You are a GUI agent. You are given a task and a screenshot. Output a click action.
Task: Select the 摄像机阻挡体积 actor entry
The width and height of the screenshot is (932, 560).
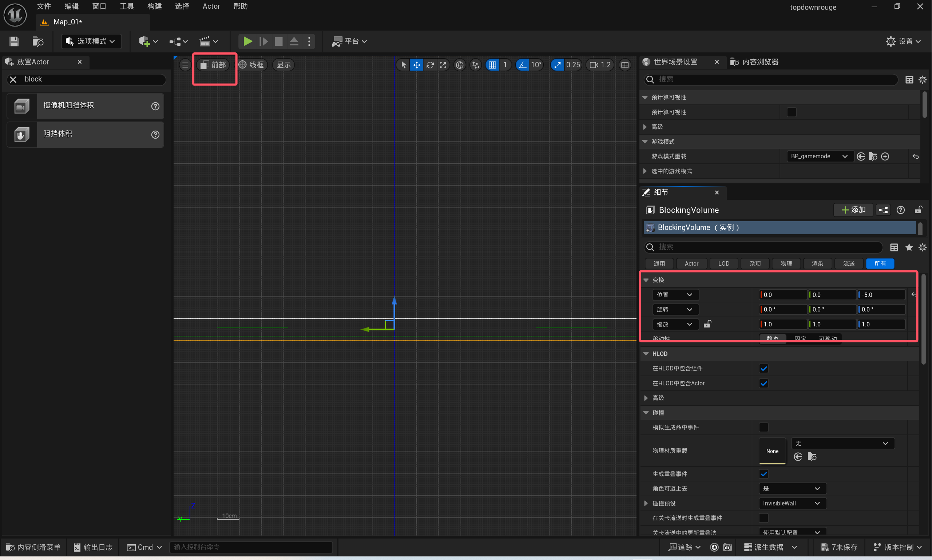point(85,106)
